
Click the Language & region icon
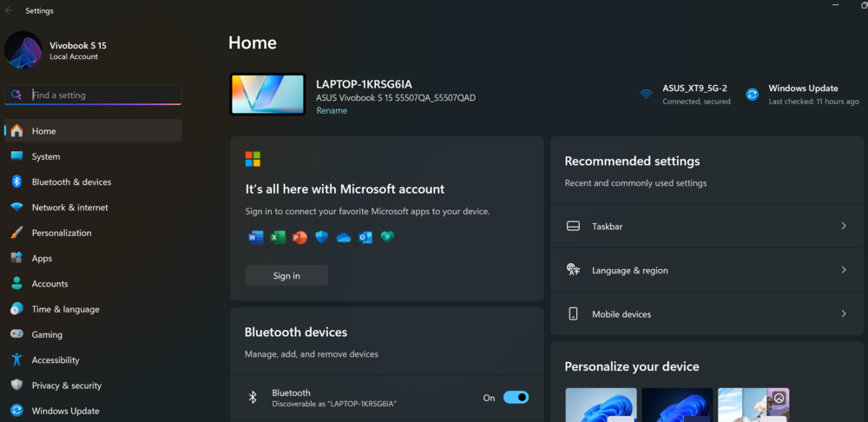[x=574, y=270]
